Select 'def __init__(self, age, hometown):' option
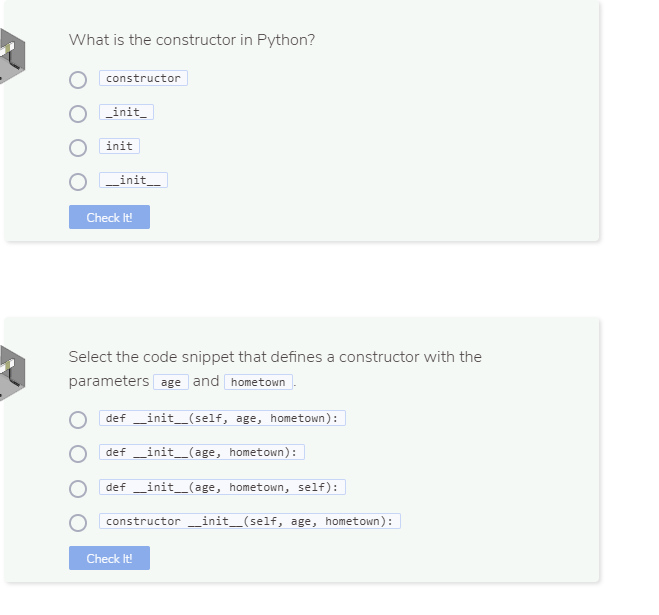Viewport: 659px width, 615px height. point(78,420)
